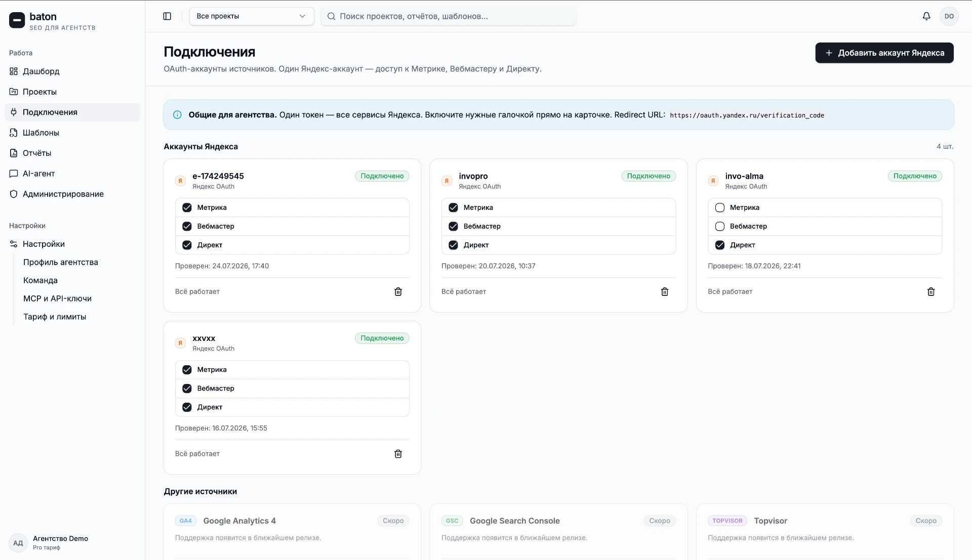
Task: Click the Yandex logo on invo-alma card
Action: 713,181
